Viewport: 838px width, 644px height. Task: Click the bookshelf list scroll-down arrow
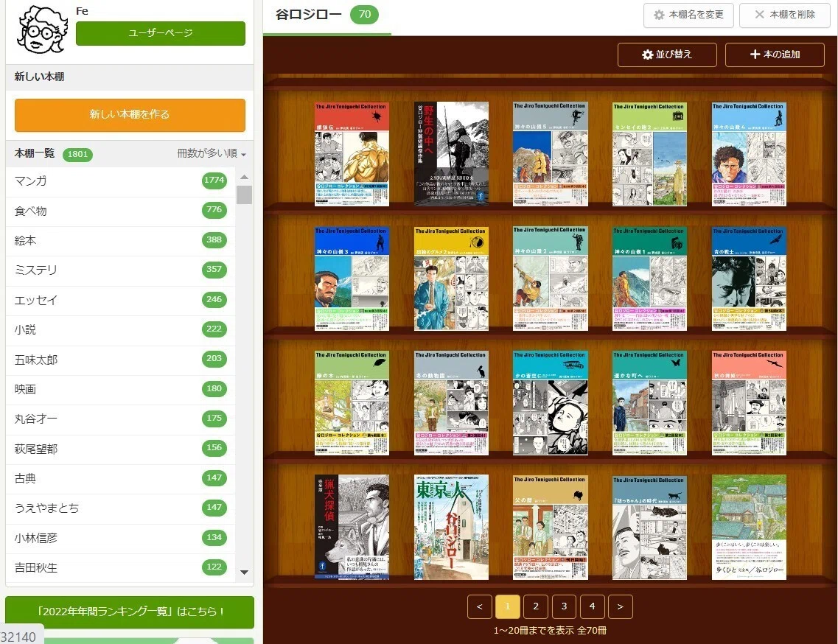pyautogui.click(x=244, y=573)
